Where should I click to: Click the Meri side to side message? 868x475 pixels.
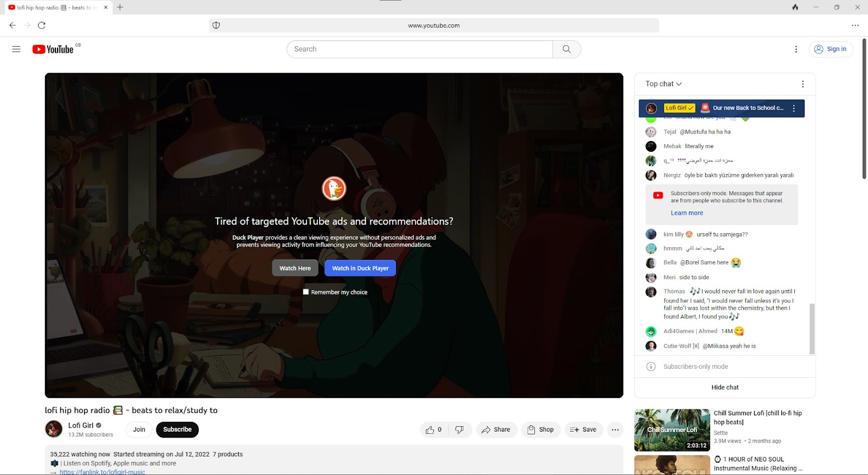686,277
